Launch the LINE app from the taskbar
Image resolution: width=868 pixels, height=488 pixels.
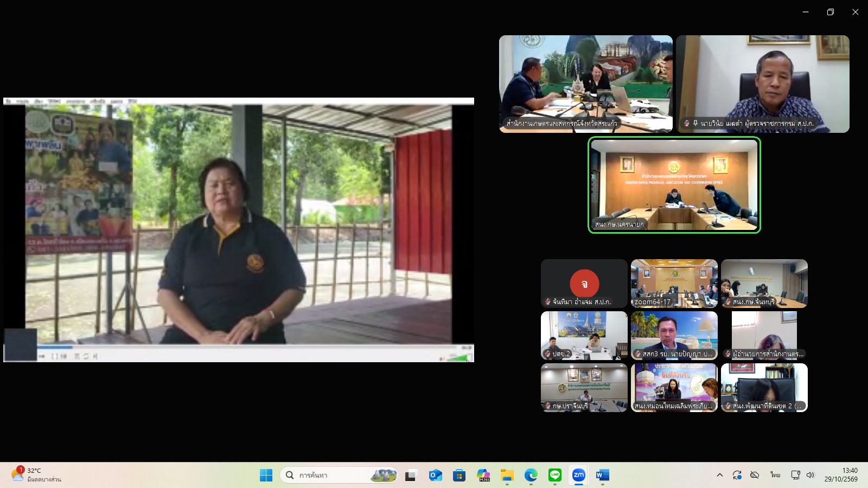(554, 475)
